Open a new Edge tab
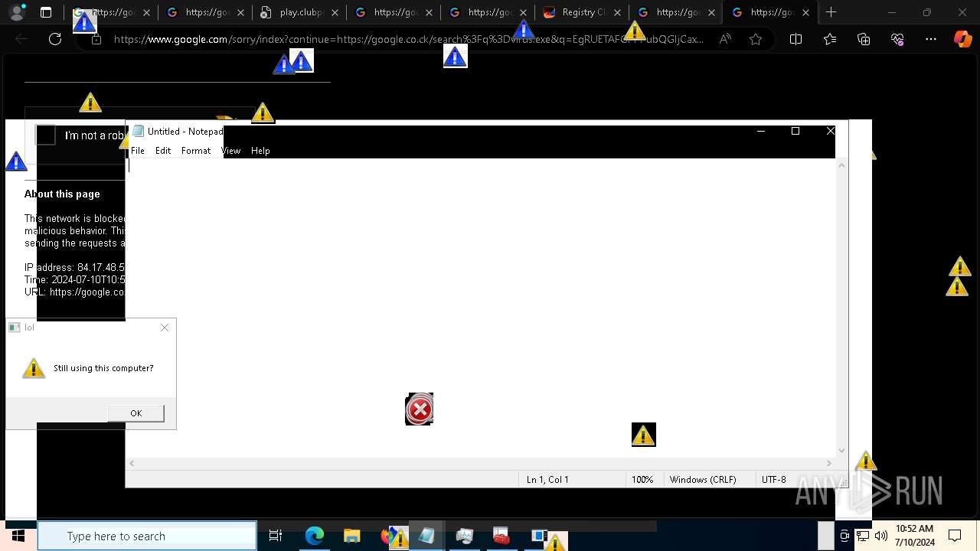The height and width of the screenshot is (551, 980). tap(831, 12)
